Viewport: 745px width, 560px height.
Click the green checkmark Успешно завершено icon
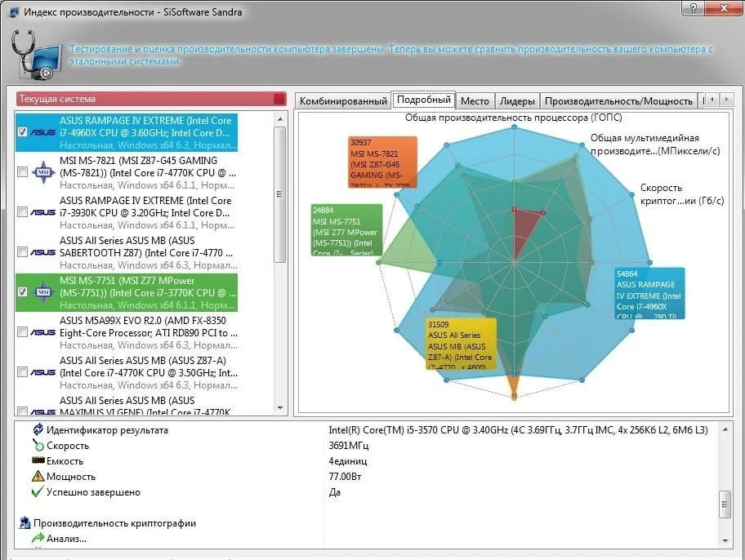[38, 491]
